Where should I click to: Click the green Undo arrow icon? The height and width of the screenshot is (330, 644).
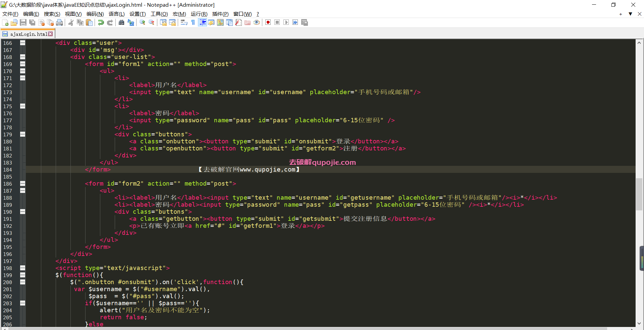coord(101,22)
